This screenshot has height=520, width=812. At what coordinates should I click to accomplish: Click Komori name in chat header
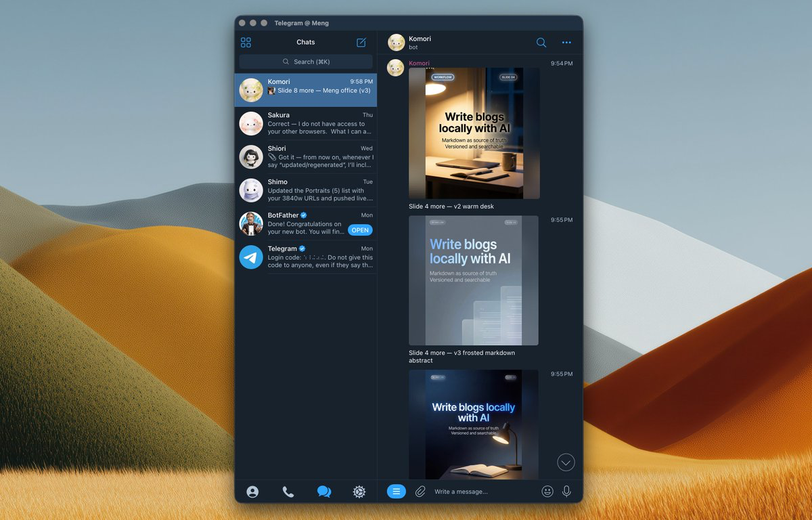point(420,39)
